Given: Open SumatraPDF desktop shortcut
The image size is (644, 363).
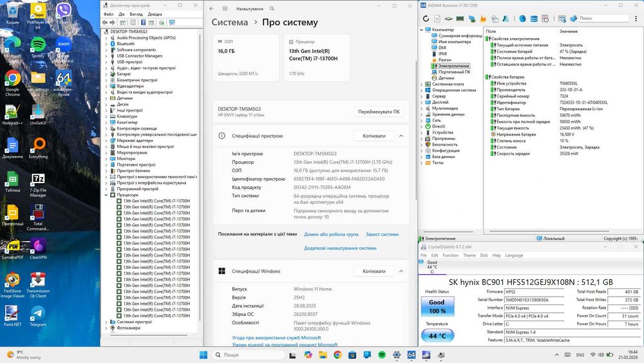Looking at the screenshot, I should (12, 249).
